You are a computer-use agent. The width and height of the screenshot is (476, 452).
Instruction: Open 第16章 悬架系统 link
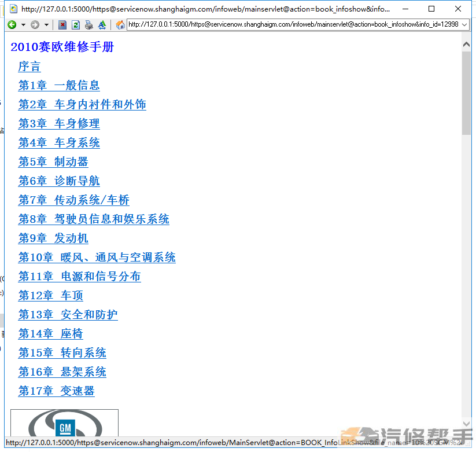click(62, 372)
